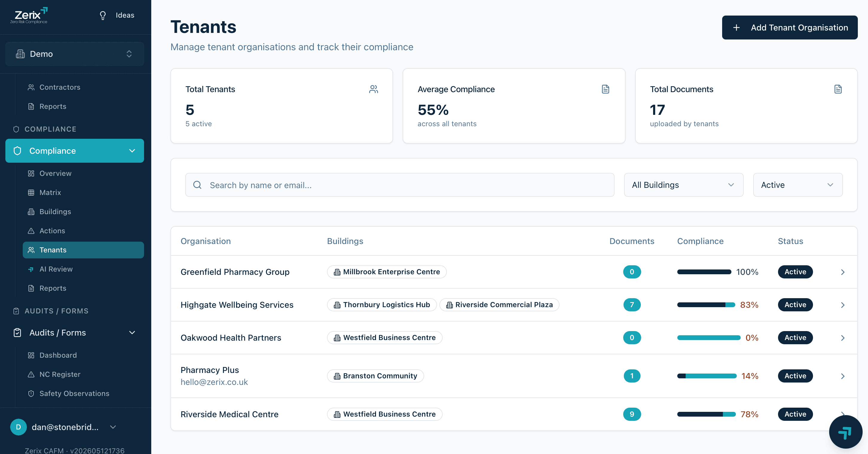
Task: Click Thornbury Logistics Hub building tag
Action: pos(382,305)
